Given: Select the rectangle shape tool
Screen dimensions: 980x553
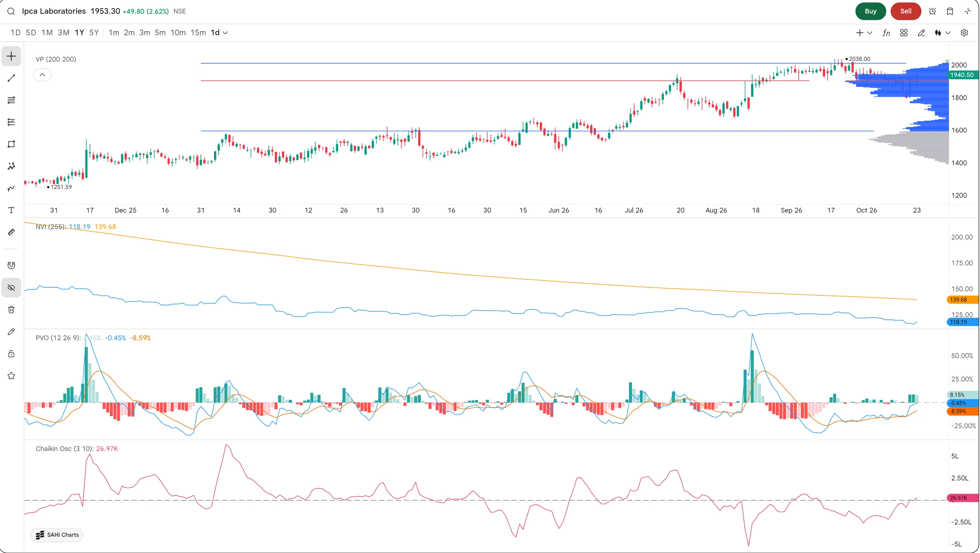Looking at the screenshot, I should click(11, 144).
